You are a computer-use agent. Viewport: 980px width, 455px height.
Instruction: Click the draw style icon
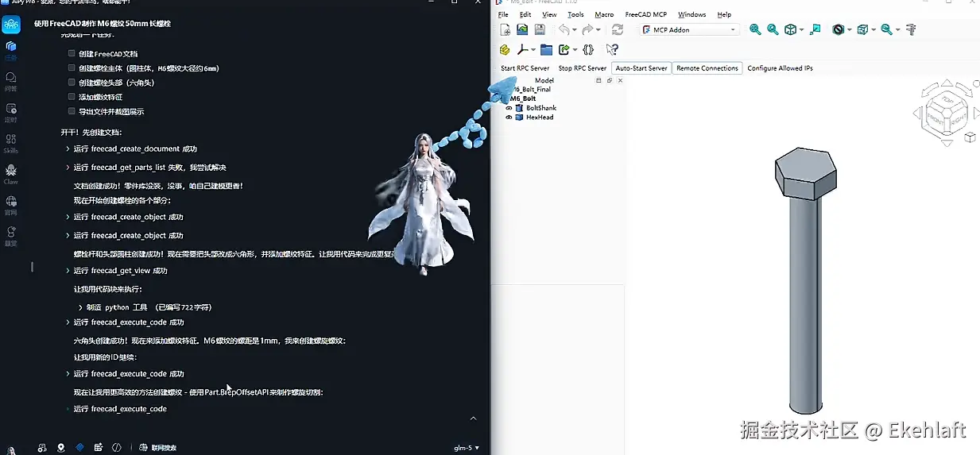click(838, 29)
